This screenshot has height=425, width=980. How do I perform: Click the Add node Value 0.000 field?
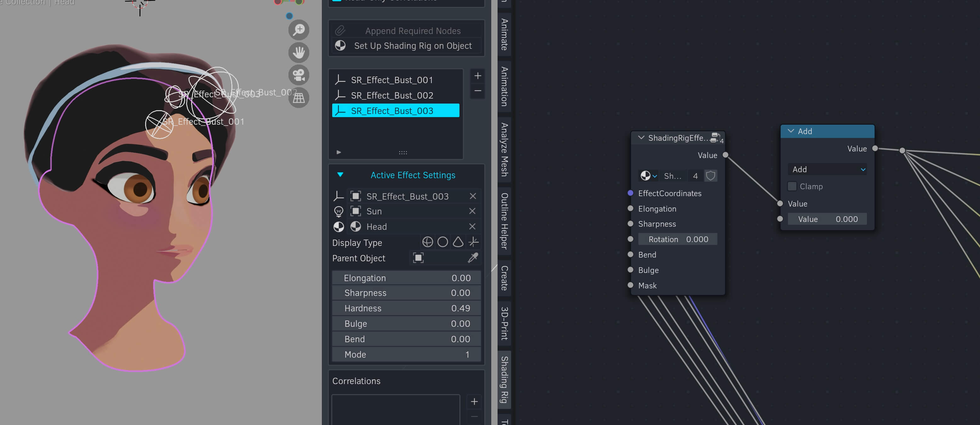[x=827, y=219]
